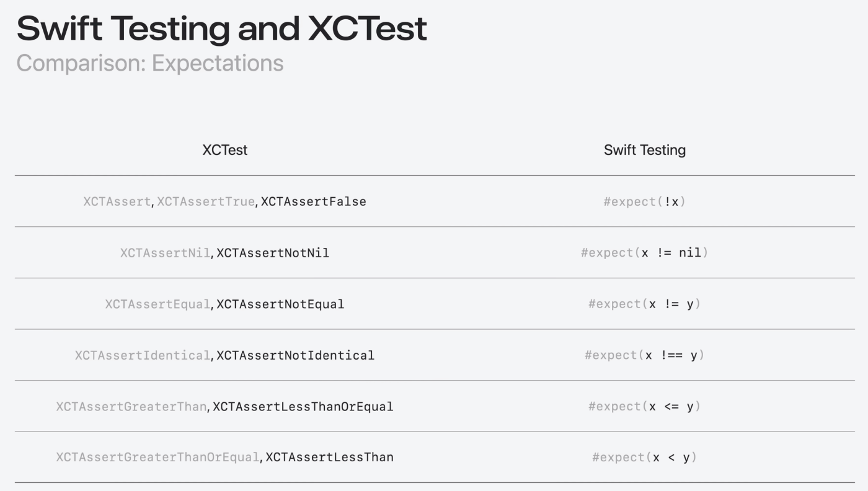Viewport: 868px width, 491px height.
Task: Click the #expect(x != y) code
Action: [645, 304]
